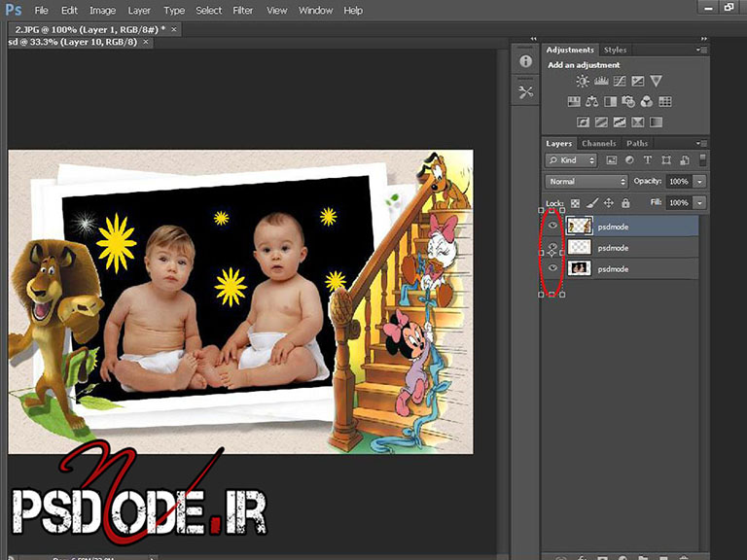Open the Image menu

(102, 10)
